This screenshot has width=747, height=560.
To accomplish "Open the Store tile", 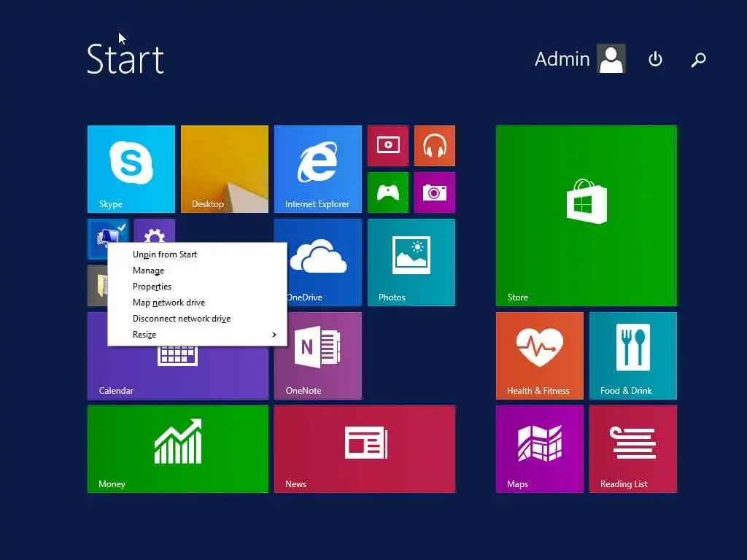I will pyautogui.click(x=586, y=216).
